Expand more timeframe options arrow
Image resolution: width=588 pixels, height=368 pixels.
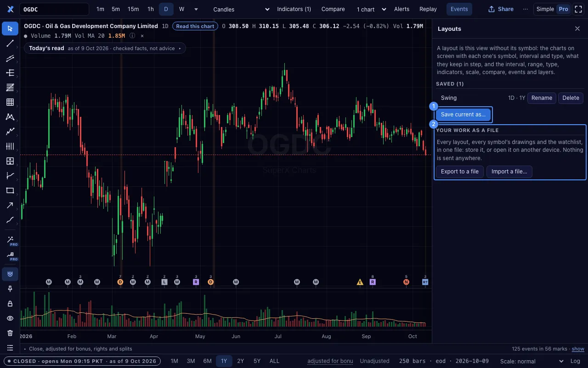click(196, 9)
